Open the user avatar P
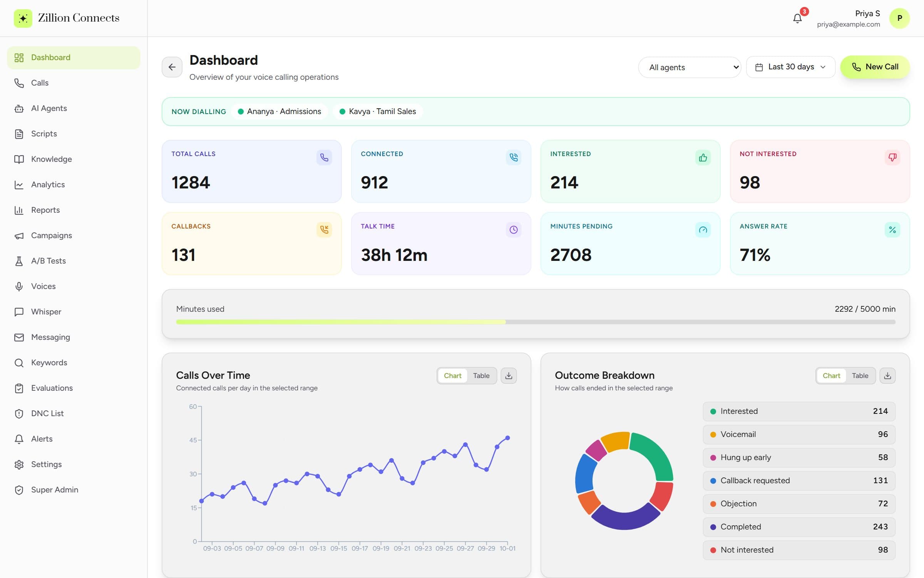The width and height of the screenshot is (924, 578). coord(899,18)
